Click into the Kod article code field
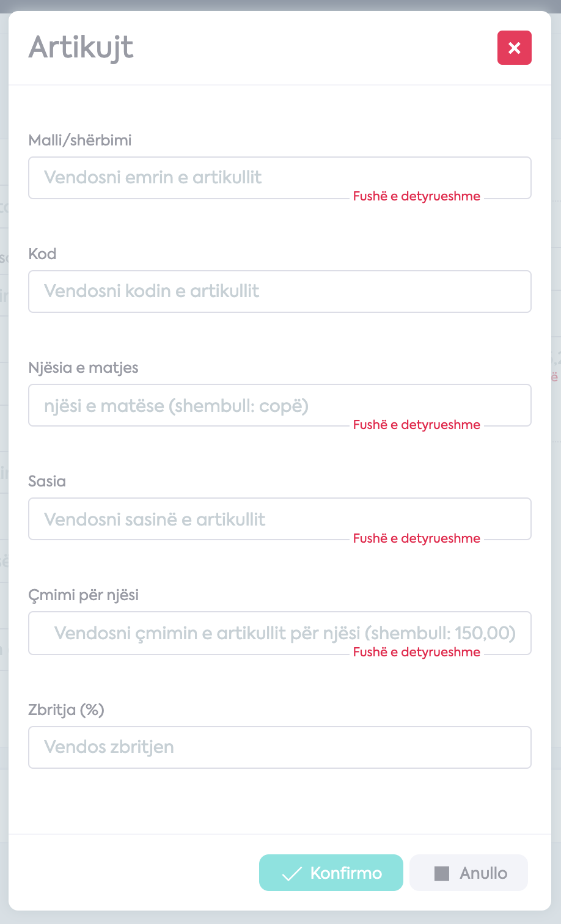This screenshot has height=924, width=561. point(280,291)
